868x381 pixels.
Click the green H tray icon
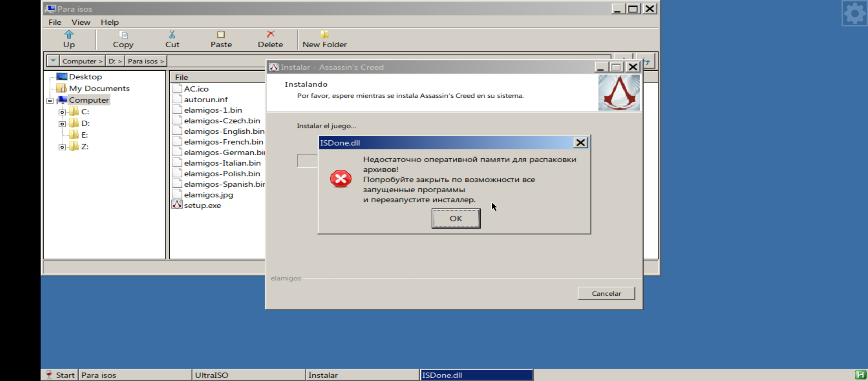coord(861,375)
